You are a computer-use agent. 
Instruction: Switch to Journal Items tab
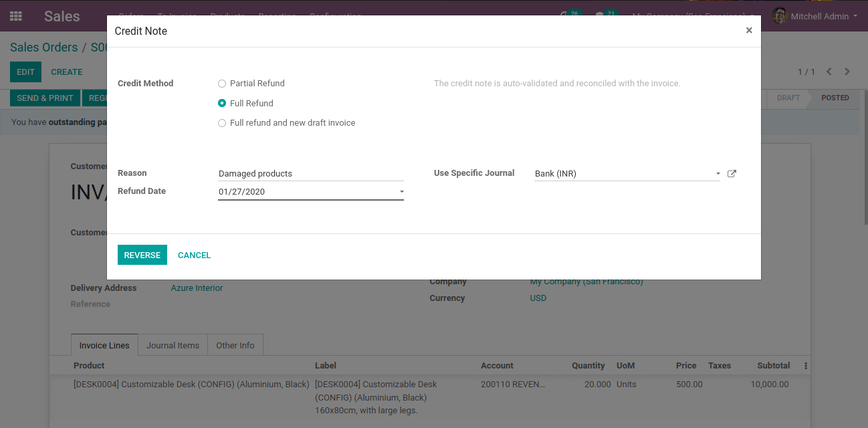[173, 345]
